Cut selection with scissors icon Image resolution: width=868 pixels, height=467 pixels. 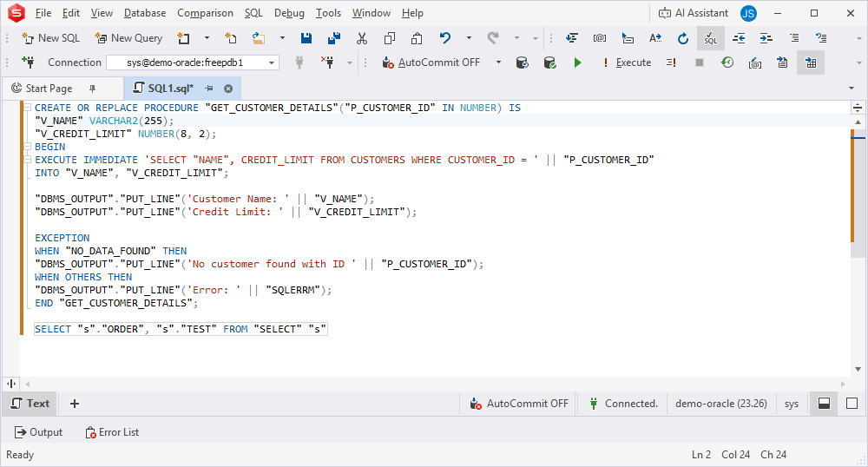click(x=362, y=38)
